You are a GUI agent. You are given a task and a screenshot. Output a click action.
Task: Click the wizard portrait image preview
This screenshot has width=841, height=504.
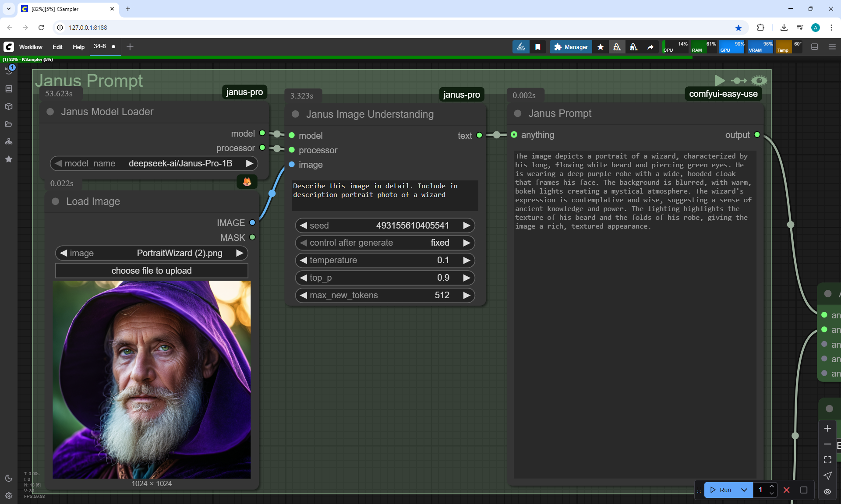[x=152, y=380]
